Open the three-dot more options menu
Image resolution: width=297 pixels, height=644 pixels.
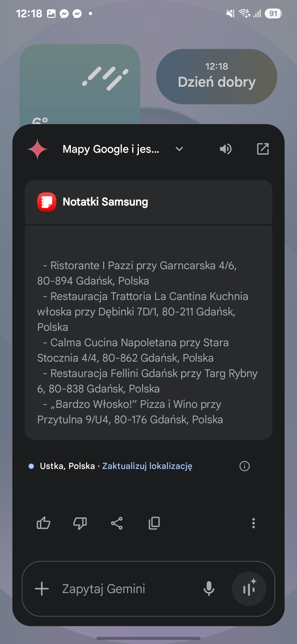click(x=253, y=523)
